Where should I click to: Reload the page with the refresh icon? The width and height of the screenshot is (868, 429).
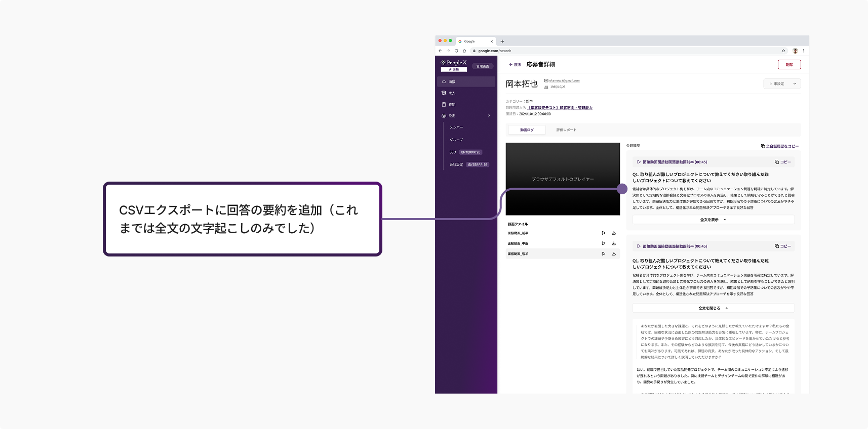[456, 51]
